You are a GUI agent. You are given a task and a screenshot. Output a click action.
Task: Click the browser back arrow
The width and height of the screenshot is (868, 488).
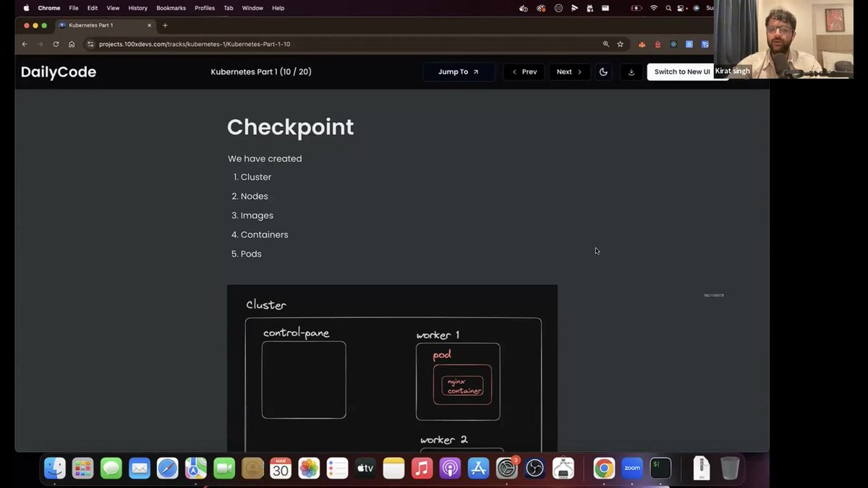[x=25, y=44]
